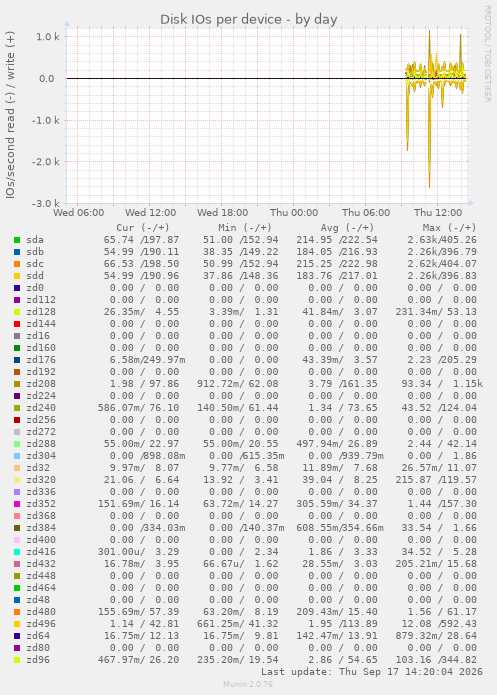
Task: Click the 'sda' device label
Action: click(x=35, y=240)
